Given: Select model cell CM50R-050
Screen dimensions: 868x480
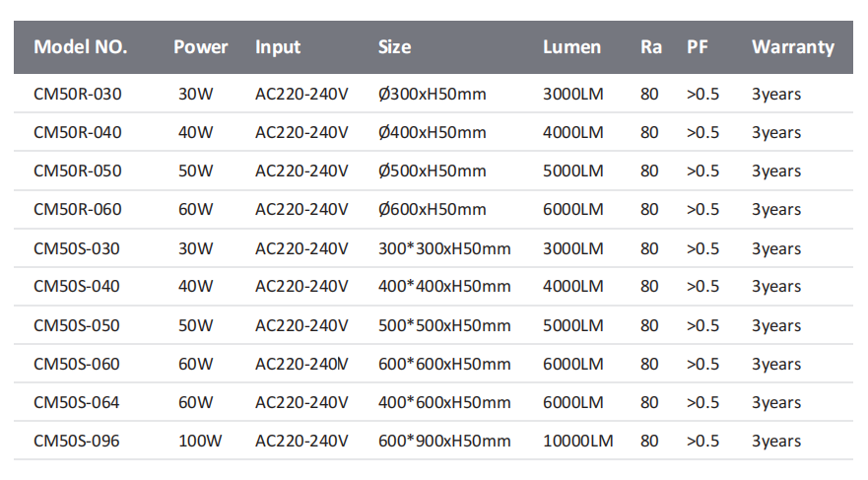Looking at the screenshot, I should pyautogui.click(x=78, y=171).
